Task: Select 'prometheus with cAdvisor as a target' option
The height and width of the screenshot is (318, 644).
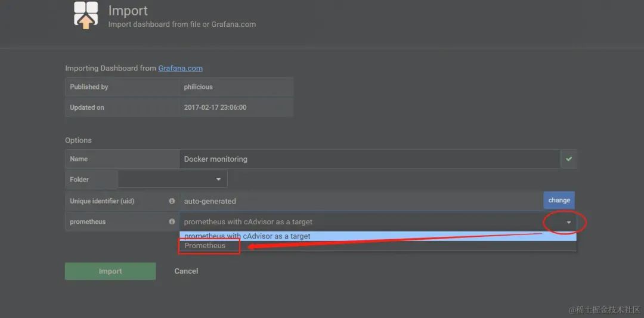Action: 378,236
